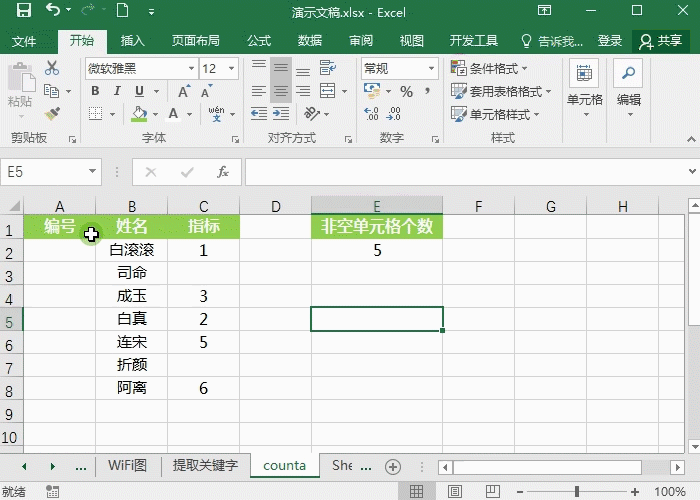Select the 提取关键字 sheet tab
This screenshot has width=700, height=500.
pos(206,466)
